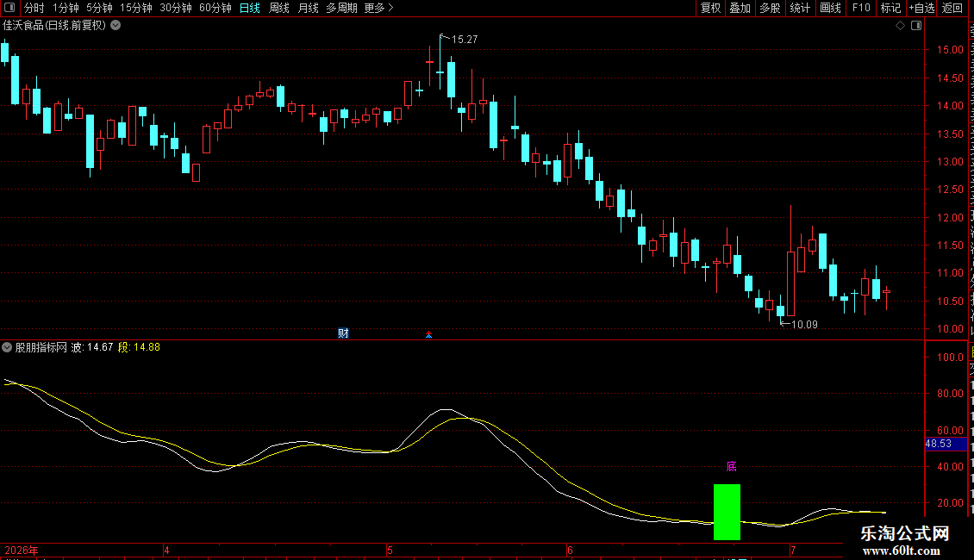Open the 股朋指标网 indicator dropdown arrow
Image resolution: width=974 pixels, height=560 pixels.
(7, 347)
